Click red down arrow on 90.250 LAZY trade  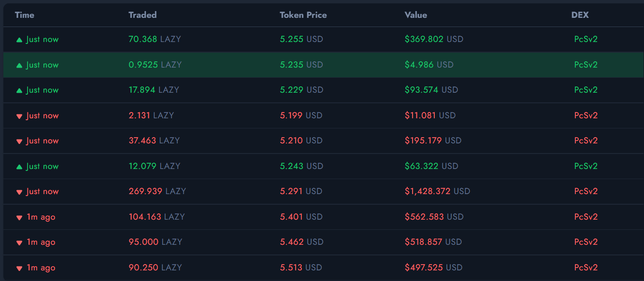(x=19, y=268)
